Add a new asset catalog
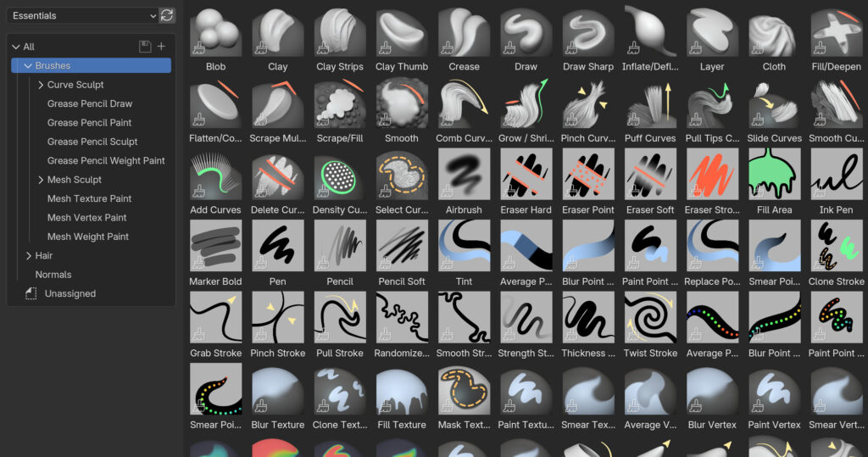868x457 pixels. click(x=161, y=47)
